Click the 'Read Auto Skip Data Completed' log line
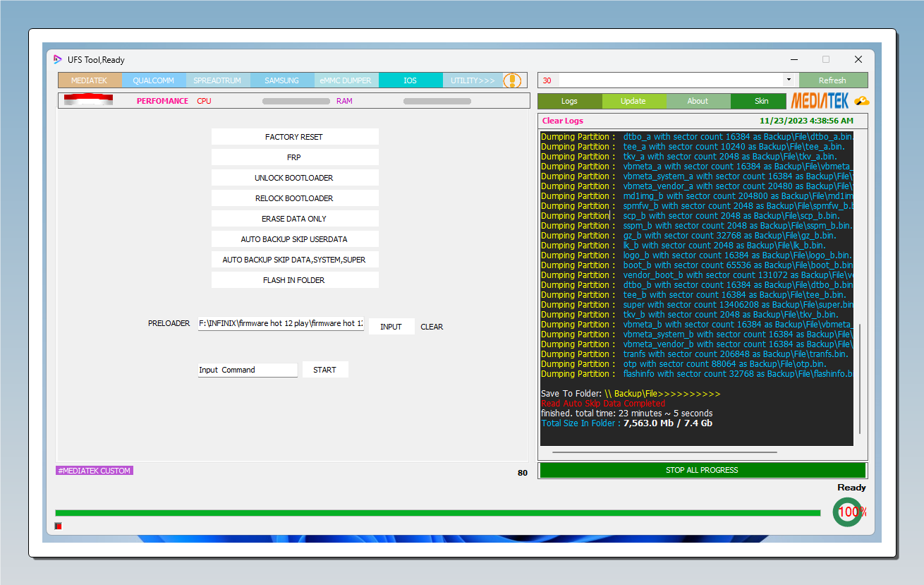 pos(603,404)
